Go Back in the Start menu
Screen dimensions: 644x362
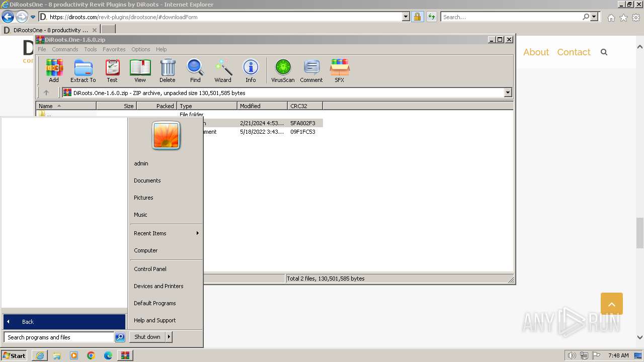(x=64, y=322)
